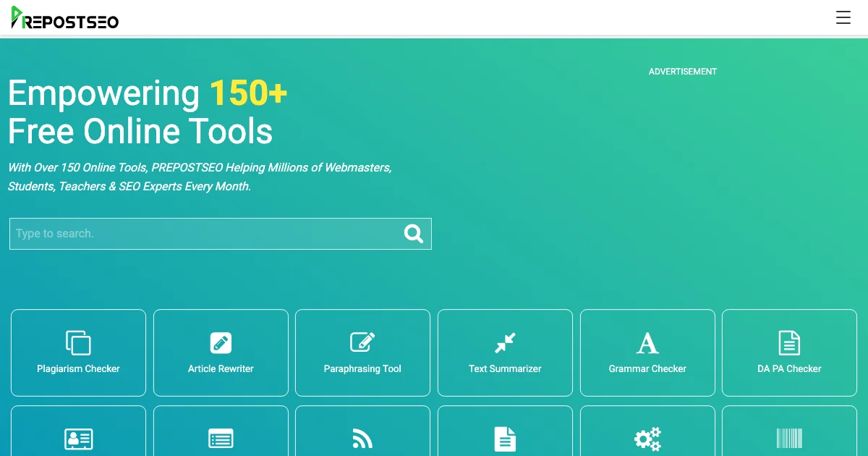Click the Paraphrasing Tool edit icon

(362, 342)
